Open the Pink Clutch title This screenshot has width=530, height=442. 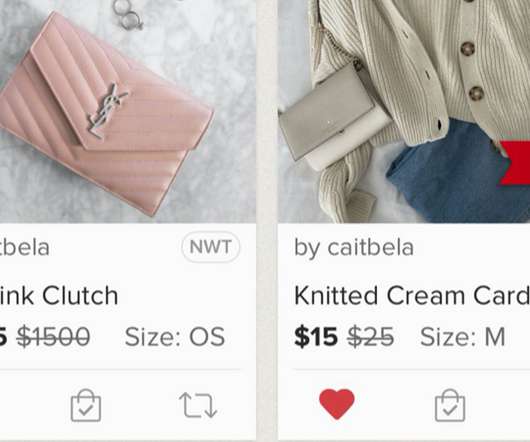59,295
